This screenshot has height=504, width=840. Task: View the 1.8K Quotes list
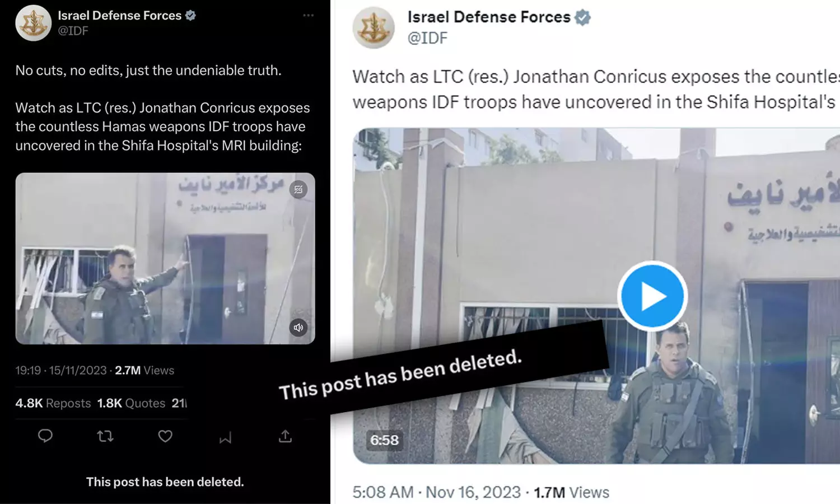[131, 403]
